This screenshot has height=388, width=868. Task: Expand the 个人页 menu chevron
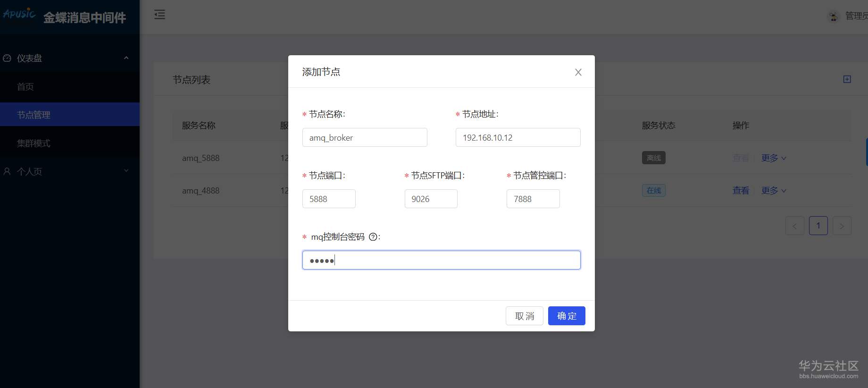126,171
